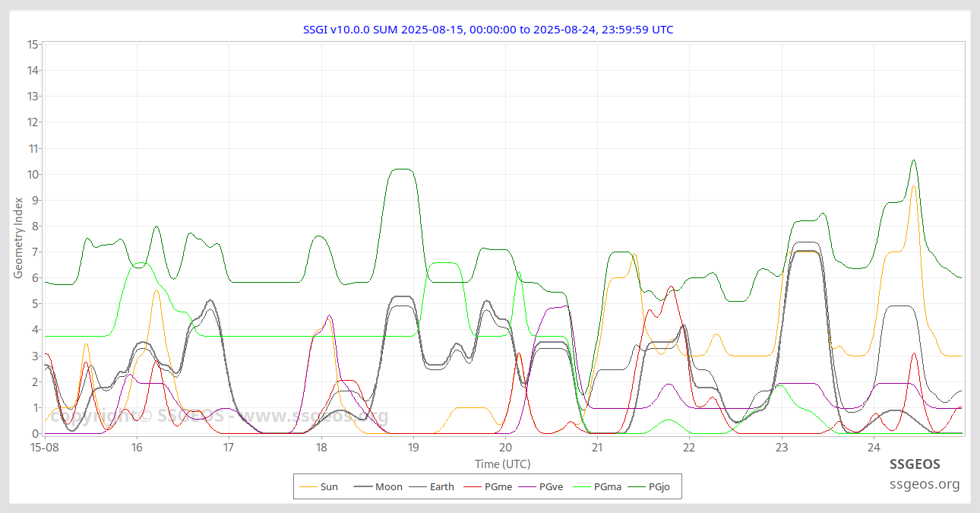Click the Geometry Index axis label
Screen dimensions: 980x513
point(18,237)
